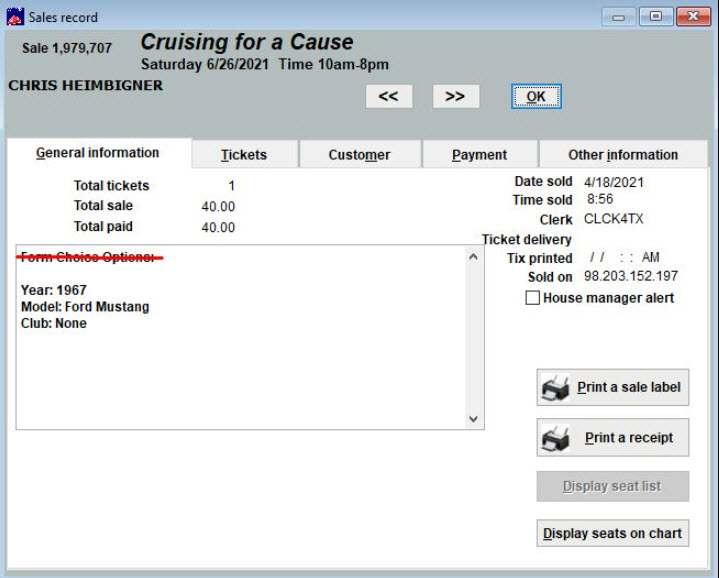The width and height of the screenshot is (719, 578).
Task: Click the Model: Ford Mustang line
Action: [85, 307]
